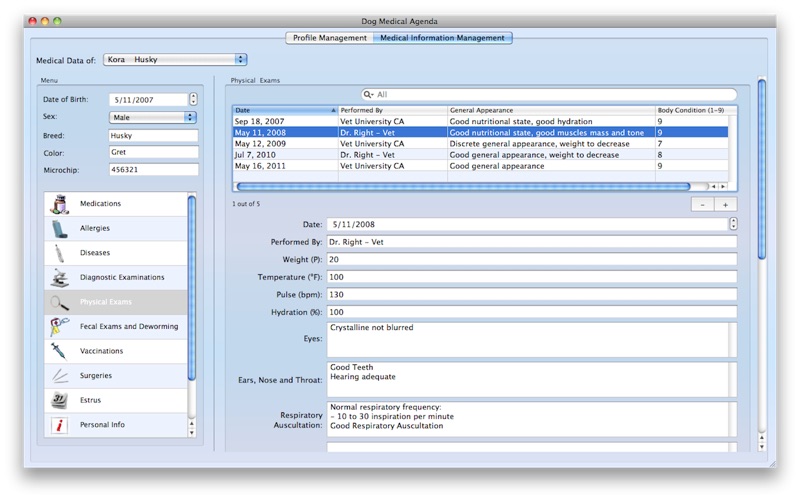
Task: Click the Date of Birth stepper arrows
Action: pyautogui.click(x=193, y=99)
